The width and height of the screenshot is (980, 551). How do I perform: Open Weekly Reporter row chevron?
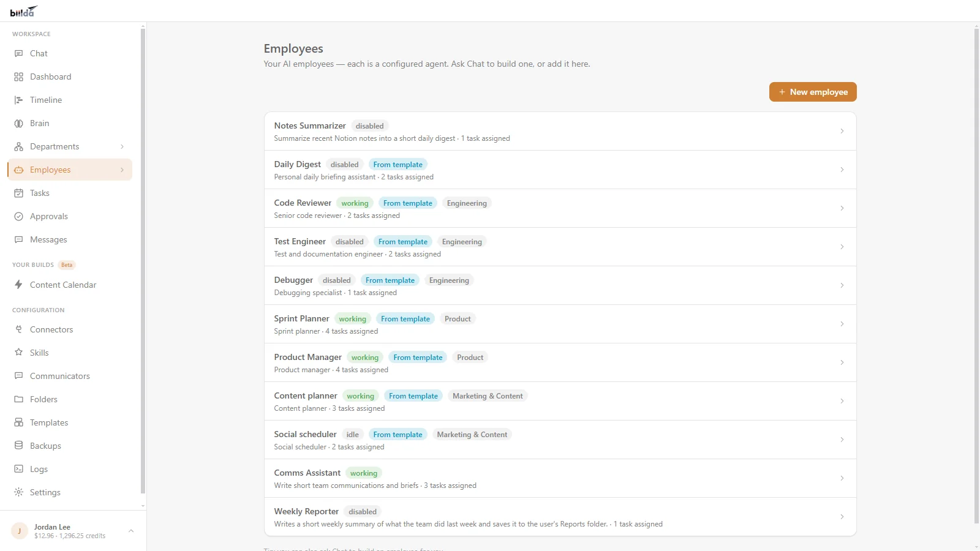click(x=842, y=517)
